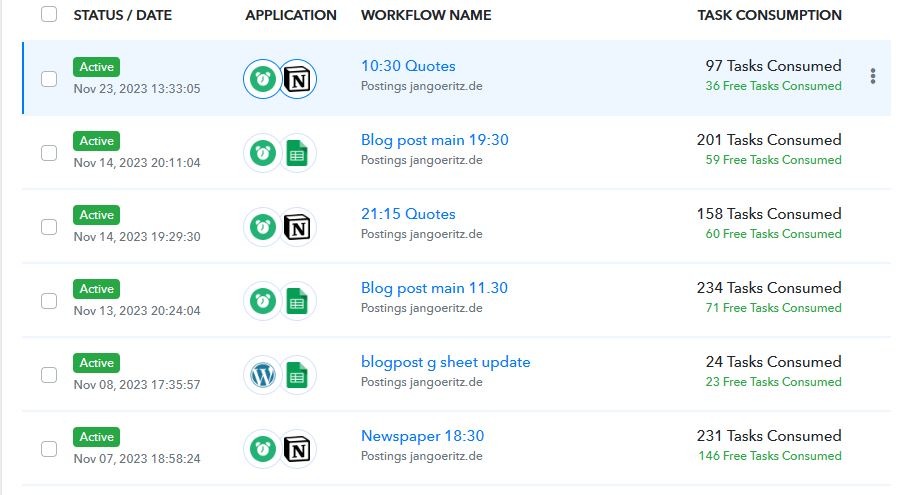Click Google Sheets icon in blogpost g sheet update row
This screenshot has height=495, width=904.
click(297, 375)
